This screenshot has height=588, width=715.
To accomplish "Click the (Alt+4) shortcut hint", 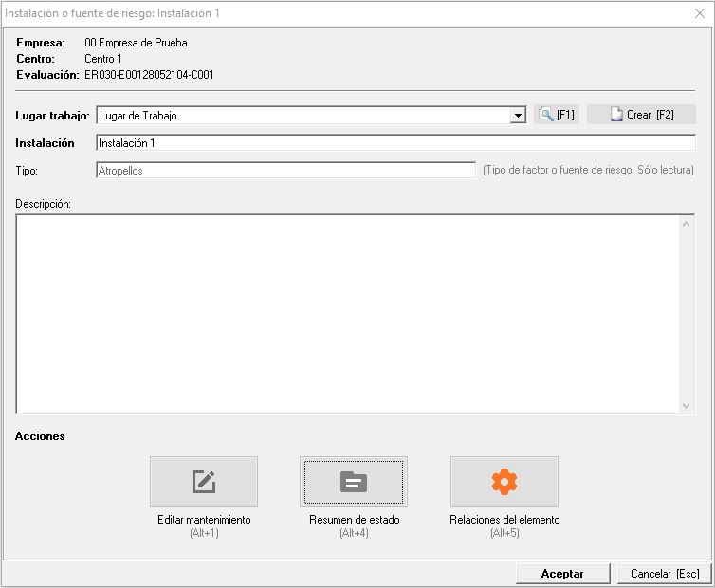I will tap(354, 532).
